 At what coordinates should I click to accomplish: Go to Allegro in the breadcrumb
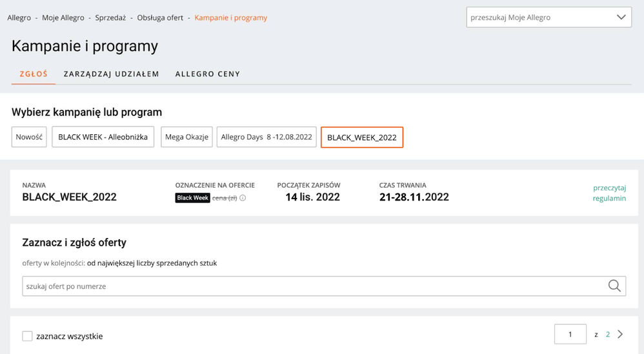(x=19, y=17)
